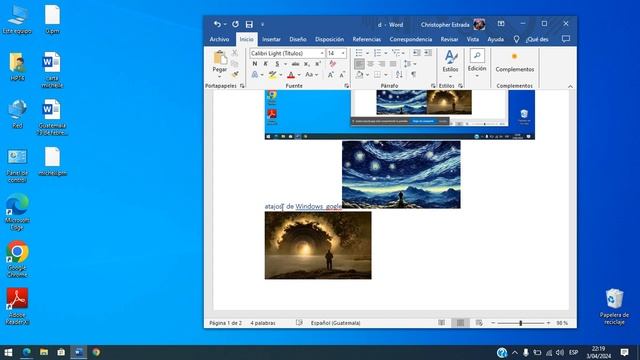Switch to the Insertar tab

click(x=271, y=39)
